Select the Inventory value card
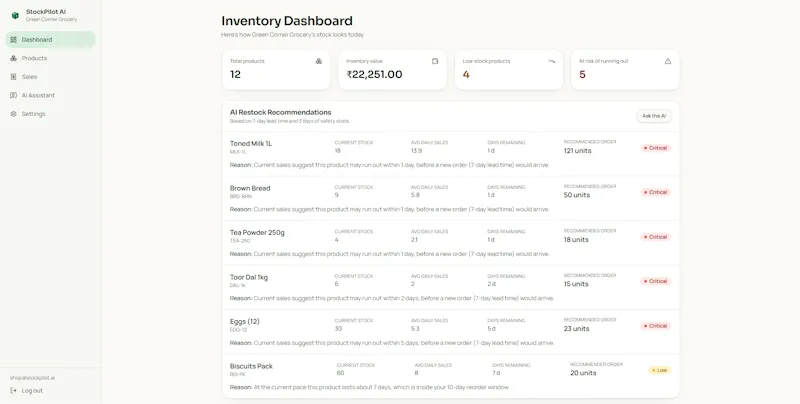 (392, 70)
